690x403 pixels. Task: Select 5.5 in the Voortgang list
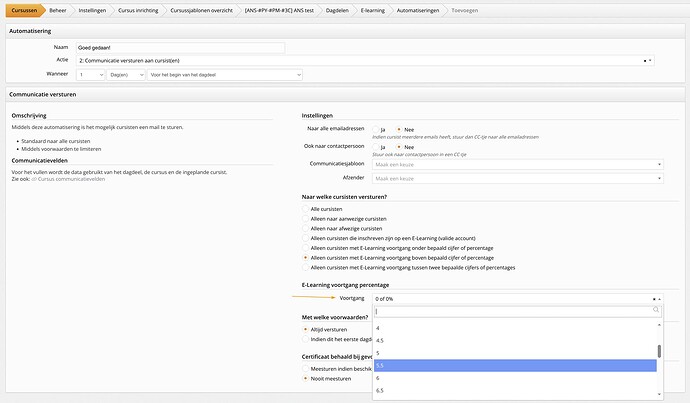tap(515, 365)
